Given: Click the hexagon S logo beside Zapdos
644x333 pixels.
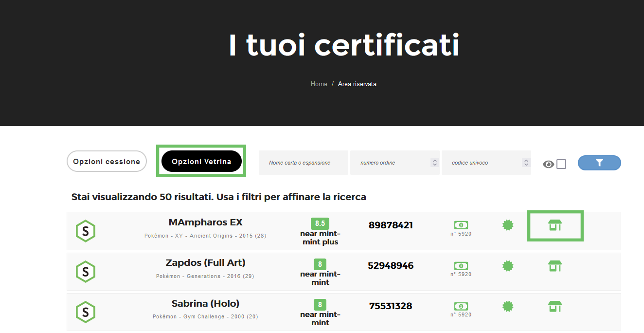Looking at the screenshot, I should 86,272.
